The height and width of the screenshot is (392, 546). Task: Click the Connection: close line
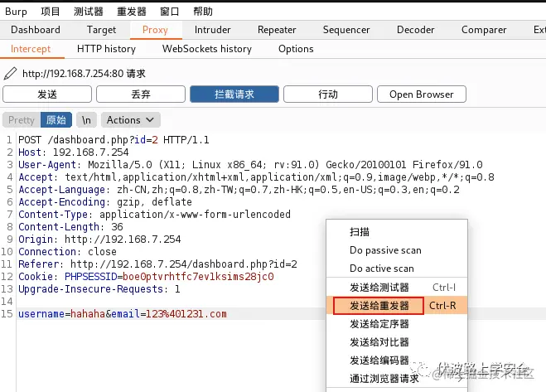[x=68, y=252]
